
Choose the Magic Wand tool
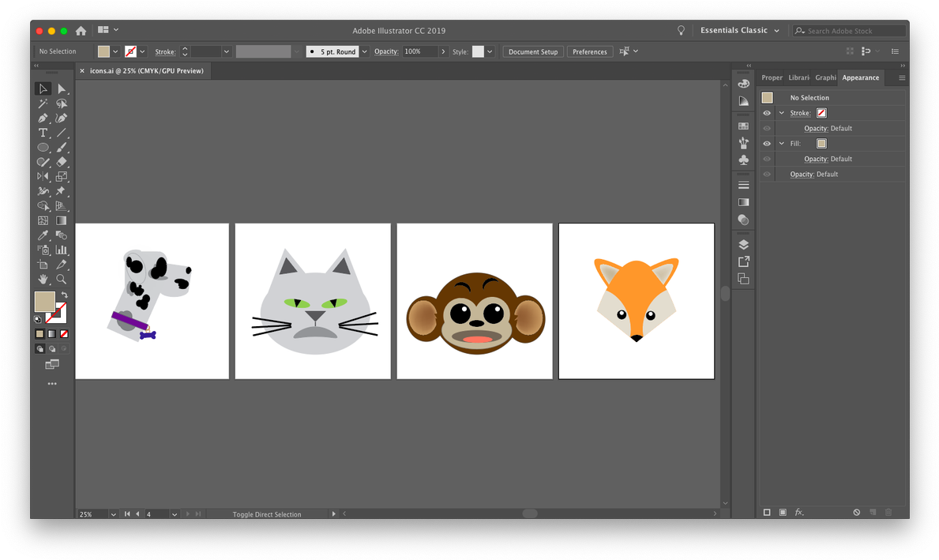tap(43, 103)
